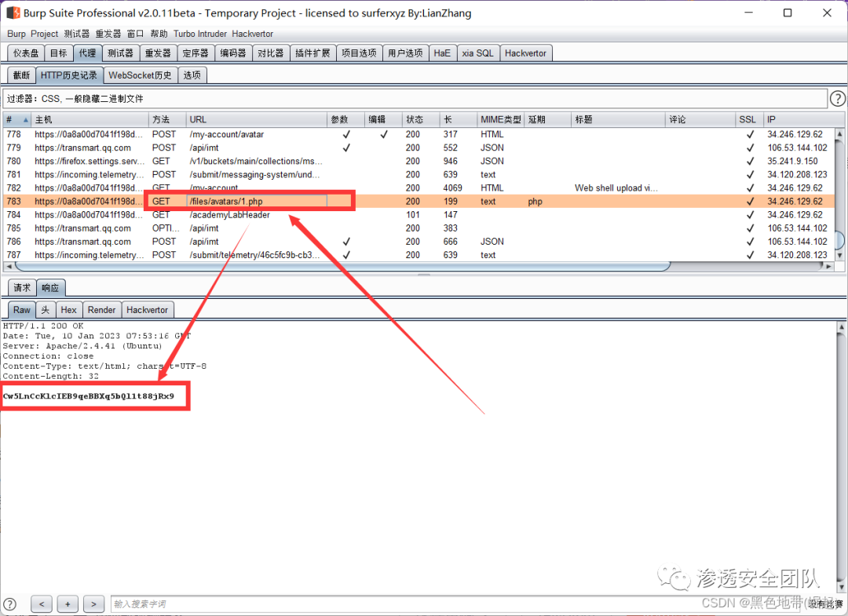Click the response key string Cw5LnCcKlc
Viewport: 848px width, 616px height.
89,395
